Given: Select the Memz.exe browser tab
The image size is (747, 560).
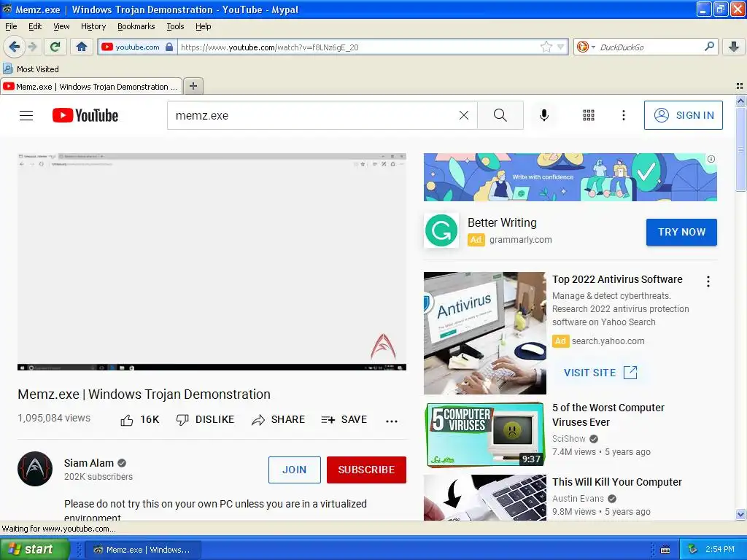Looking at the screenshot, I should pos(90,87).
